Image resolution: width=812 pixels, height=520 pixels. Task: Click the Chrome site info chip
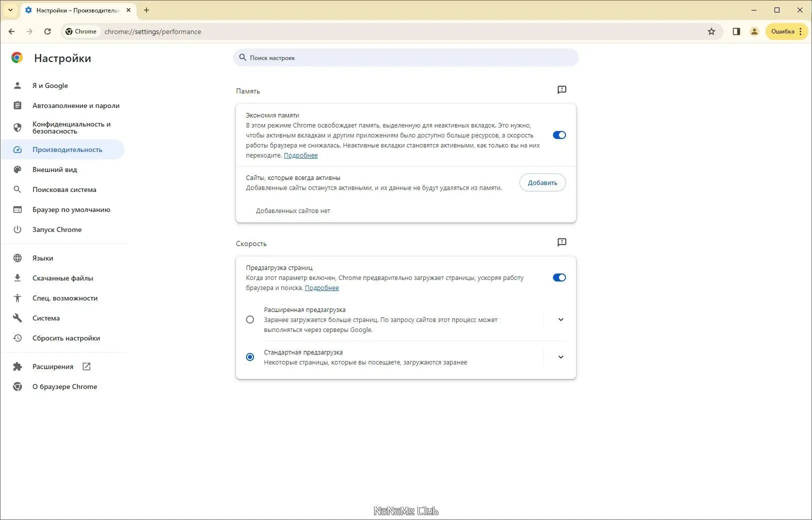coord(81,31)
